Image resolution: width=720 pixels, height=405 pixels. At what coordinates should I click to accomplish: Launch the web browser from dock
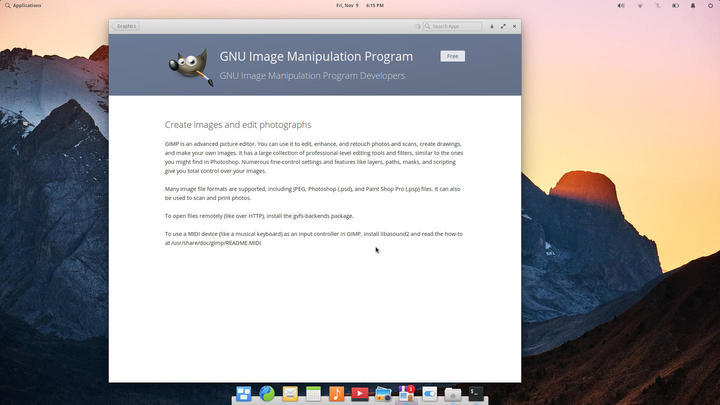tap(267, 394)
